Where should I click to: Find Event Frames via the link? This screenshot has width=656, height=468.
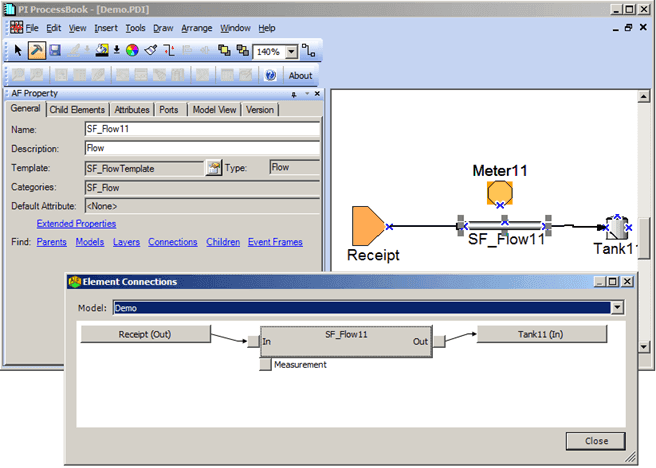[x=275, y=242]
